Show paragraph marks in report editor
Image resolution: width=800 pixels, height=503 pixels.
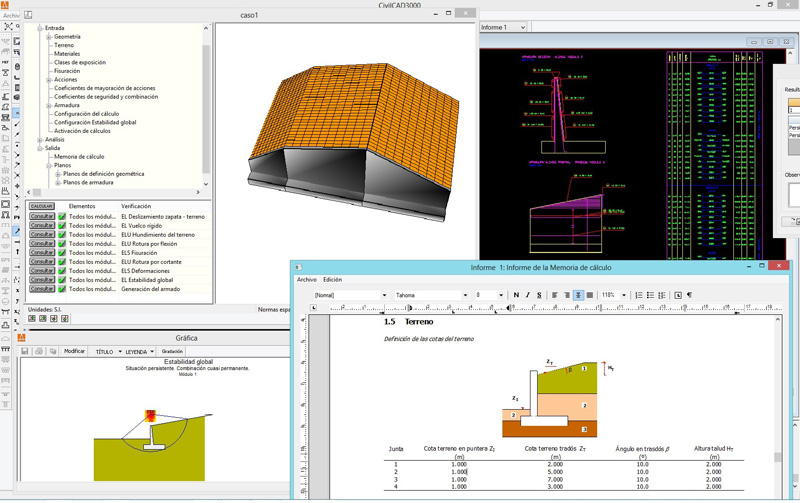(689, 296)
